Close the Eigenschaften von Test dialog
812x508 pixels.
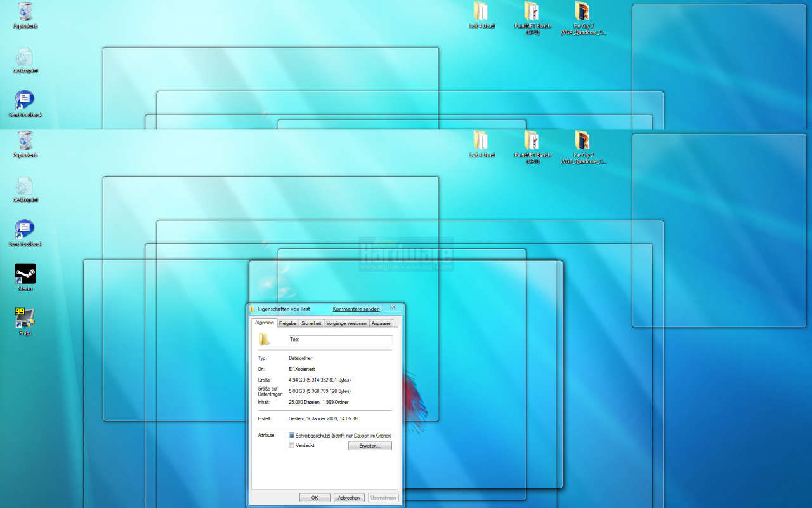393,307
